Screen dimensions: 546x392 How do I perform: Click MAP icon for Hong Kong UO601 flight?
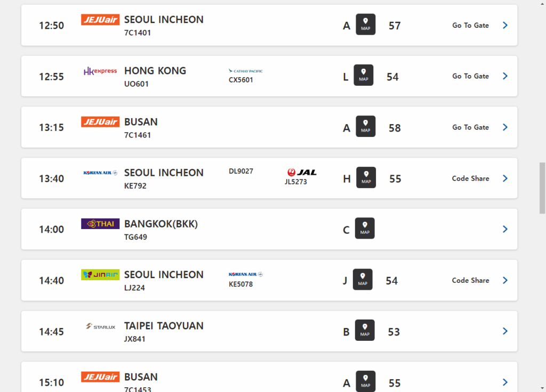point(363,76)
